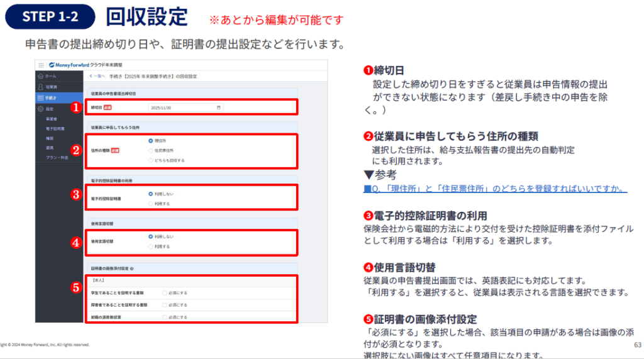Open プラン・料金 in the sidebar submenu
Viewport: 644px width, 359px height.
coord(57,157)
